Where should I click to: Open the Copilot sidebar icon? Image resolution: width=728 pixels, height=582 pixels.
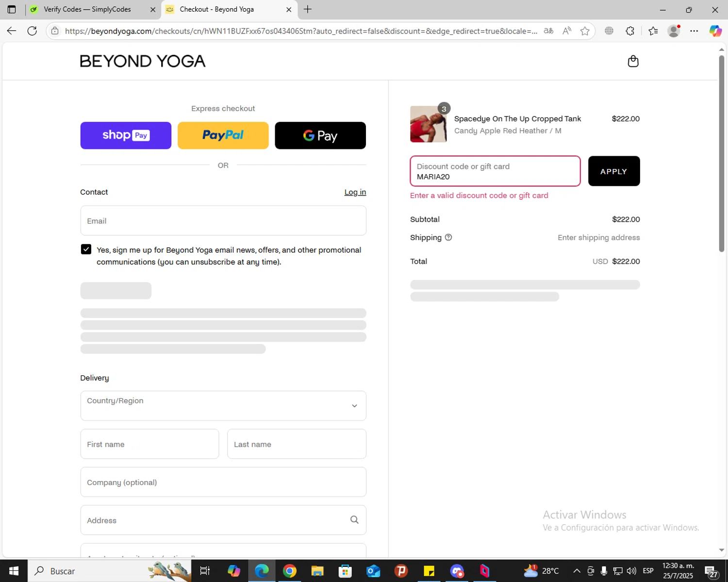[715, 31]
